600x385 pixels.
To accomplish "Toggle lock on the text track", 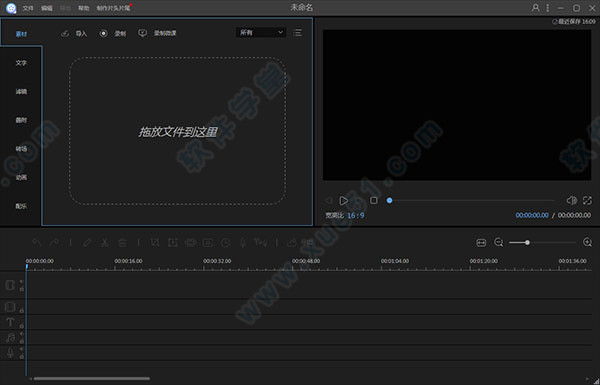I will pos(22,326).
